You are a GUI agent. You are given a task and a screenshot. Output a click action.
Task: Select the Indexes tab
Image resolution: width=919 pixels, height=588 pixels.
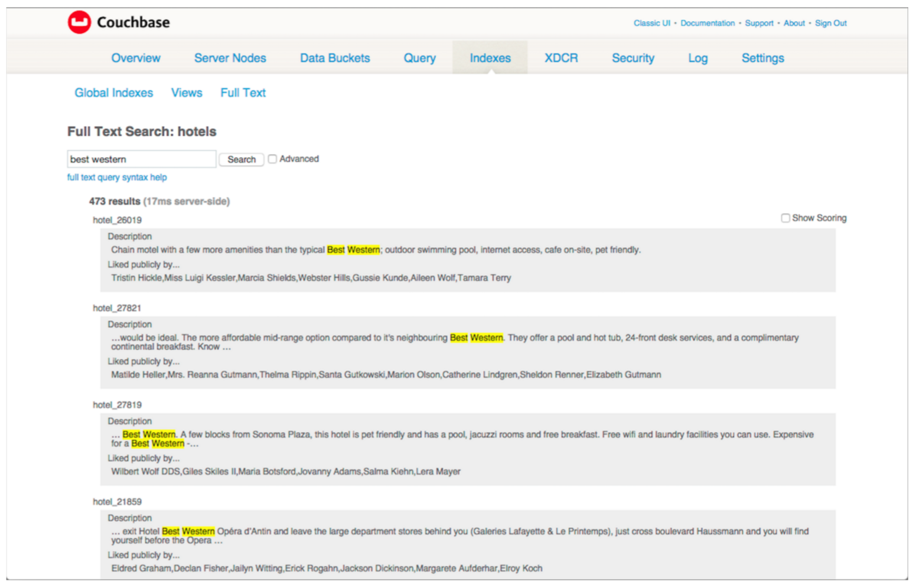(490, 58)
